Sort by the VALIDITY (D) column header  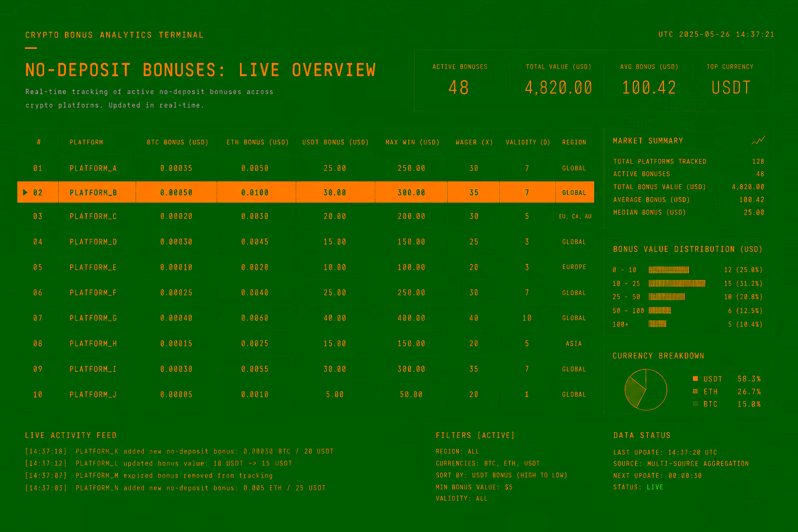(x=528, y=142)
